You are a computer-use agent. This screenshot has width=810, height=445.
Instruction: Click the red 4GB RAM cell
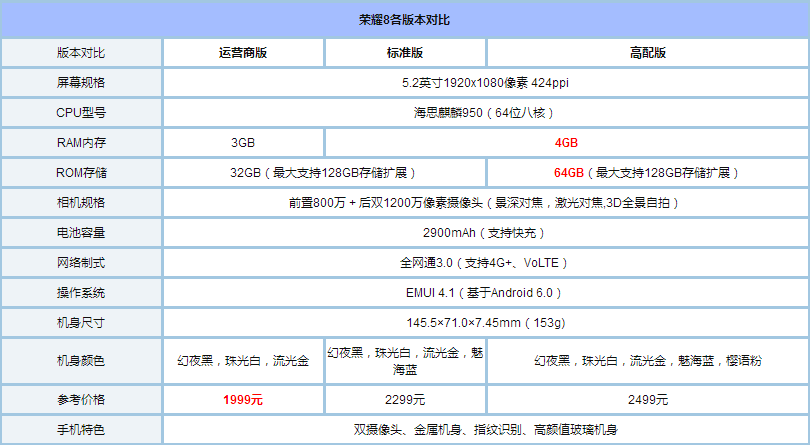click(567, 143)
